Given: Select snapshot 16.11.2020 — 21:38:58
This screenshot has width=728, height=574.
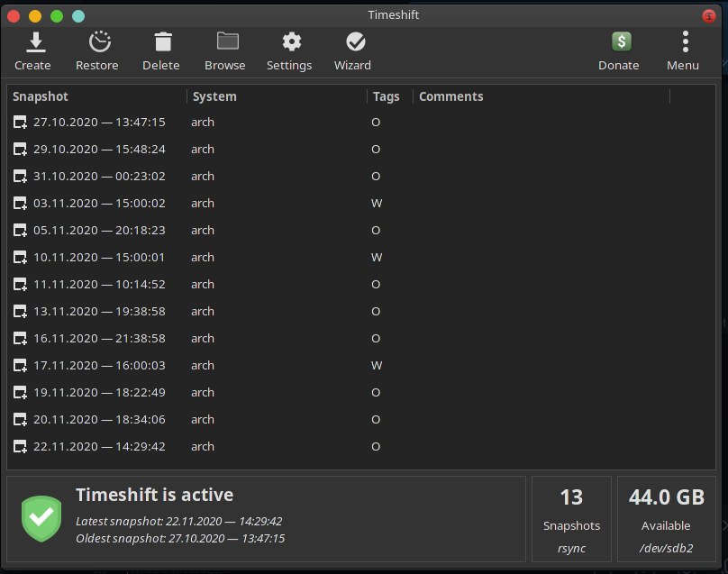Looking at the screenshot, I should 99,339.
